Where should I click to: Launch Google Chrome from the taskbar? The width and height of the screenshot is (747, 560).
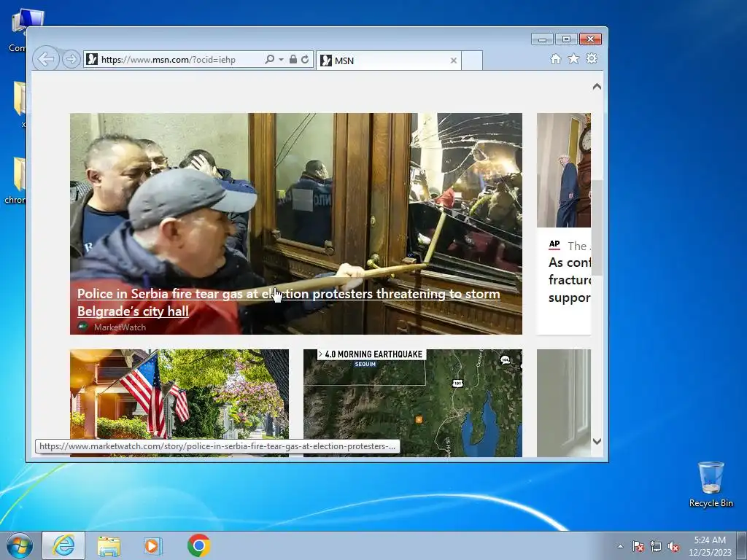198,545
